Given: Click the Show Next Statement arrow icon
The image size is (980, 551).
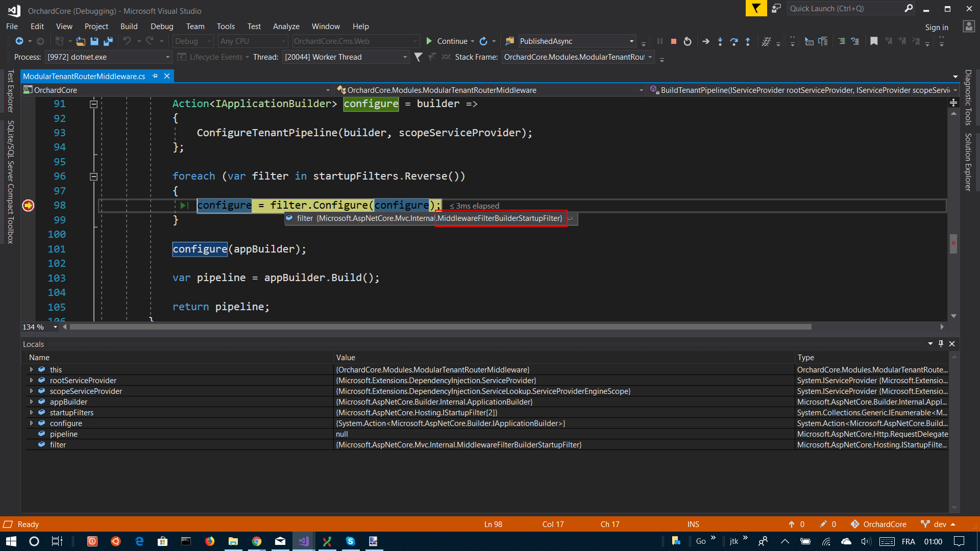Looking at the screenshot, I should click(706, 41).
